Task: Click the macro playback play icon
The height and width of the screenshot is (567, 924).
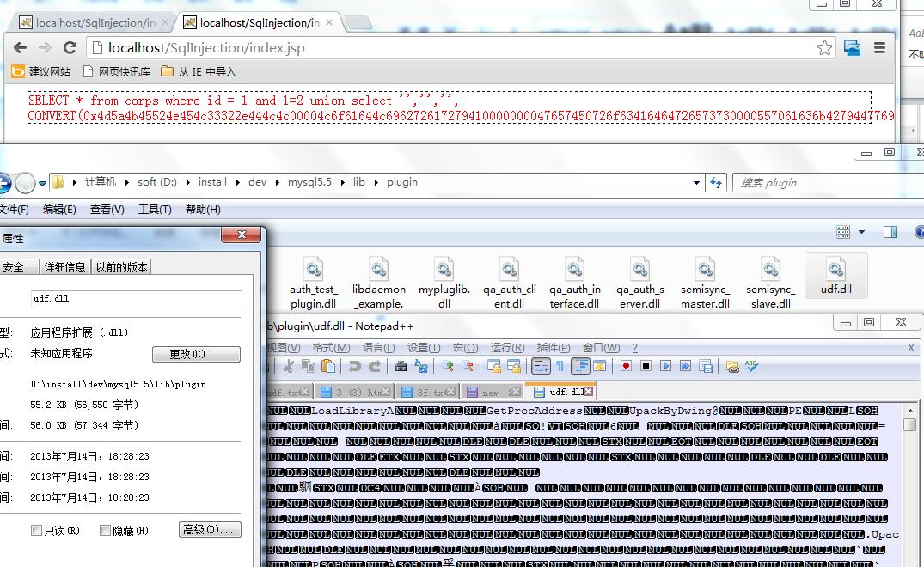Action: coord(665,366)
